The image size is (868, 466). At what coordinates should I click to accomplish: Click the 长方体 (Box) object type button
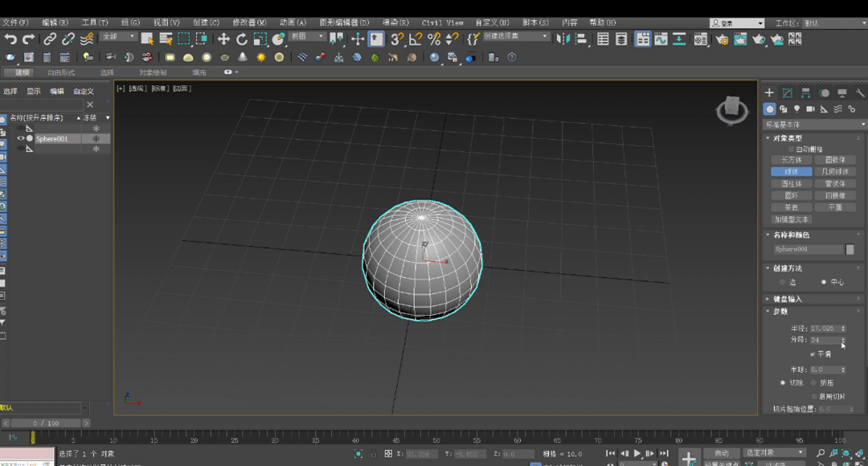coord(792,160)
